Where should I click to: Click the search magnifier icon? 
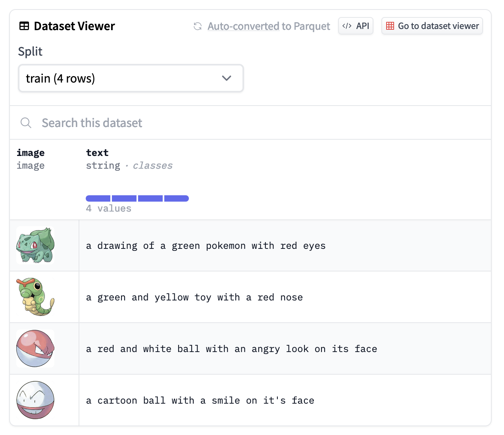(26, 123)
